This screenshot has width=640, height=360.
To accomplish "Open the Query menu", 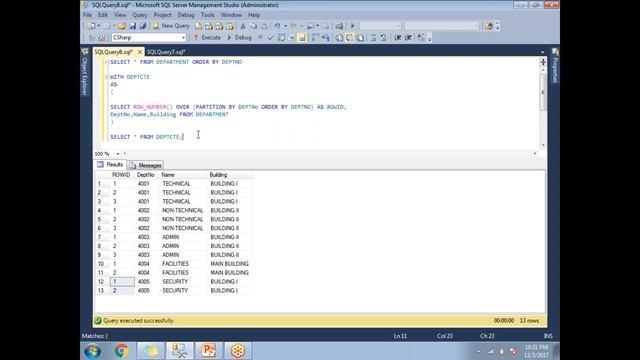I will tap(140, 15).
